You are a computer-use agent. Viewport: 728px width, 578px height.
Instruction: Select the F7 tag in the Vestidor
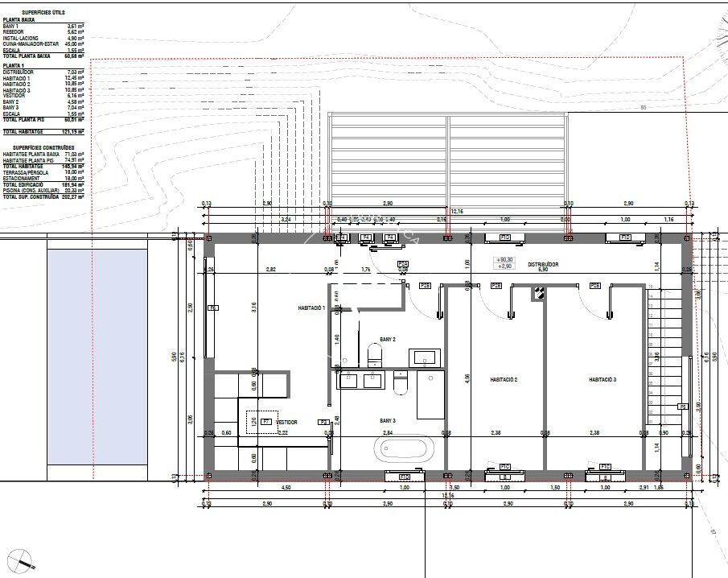[265, 422]
